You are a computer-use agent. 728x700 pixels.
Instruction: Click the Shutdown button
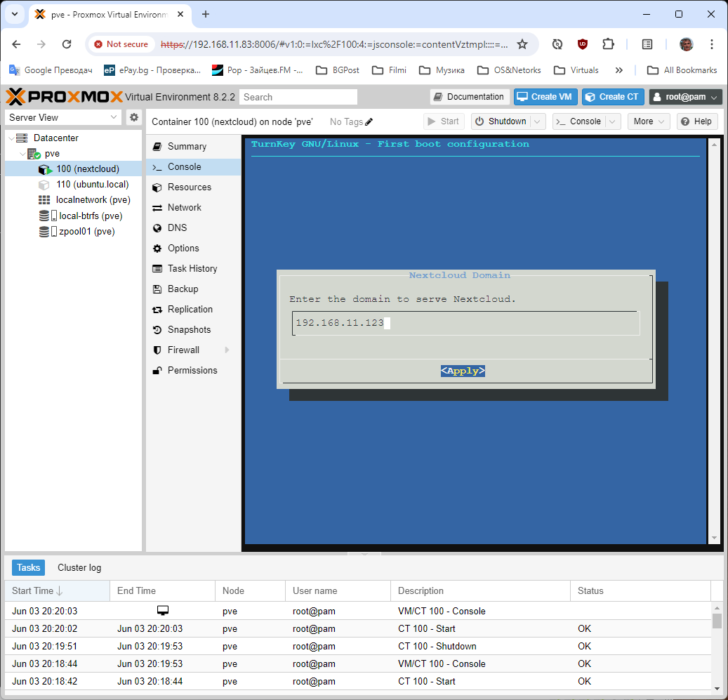pyautogui.click(x=501, y=121)
